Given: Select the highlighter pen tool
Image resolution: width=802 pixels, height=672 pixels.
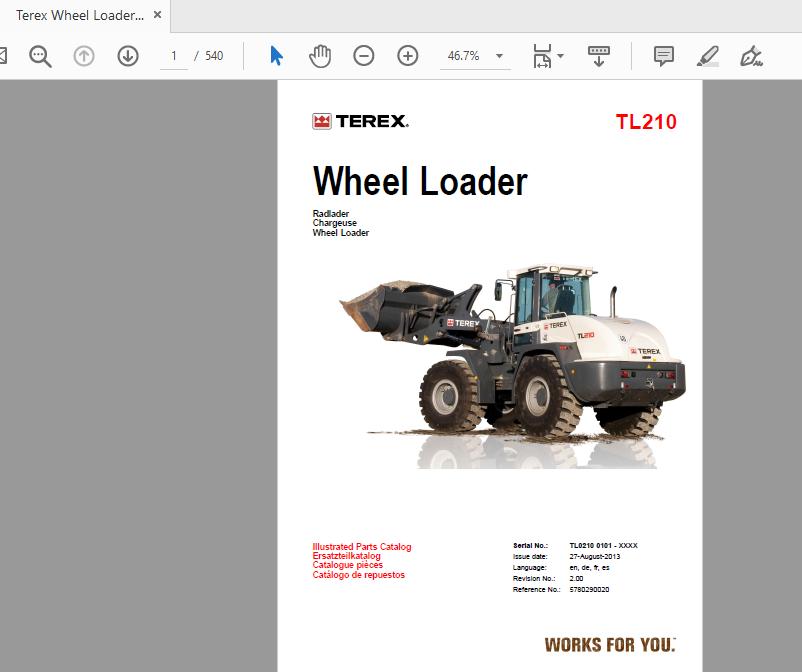Looking at the screenshot, I should pyautogui.click(x=708, y=56).
